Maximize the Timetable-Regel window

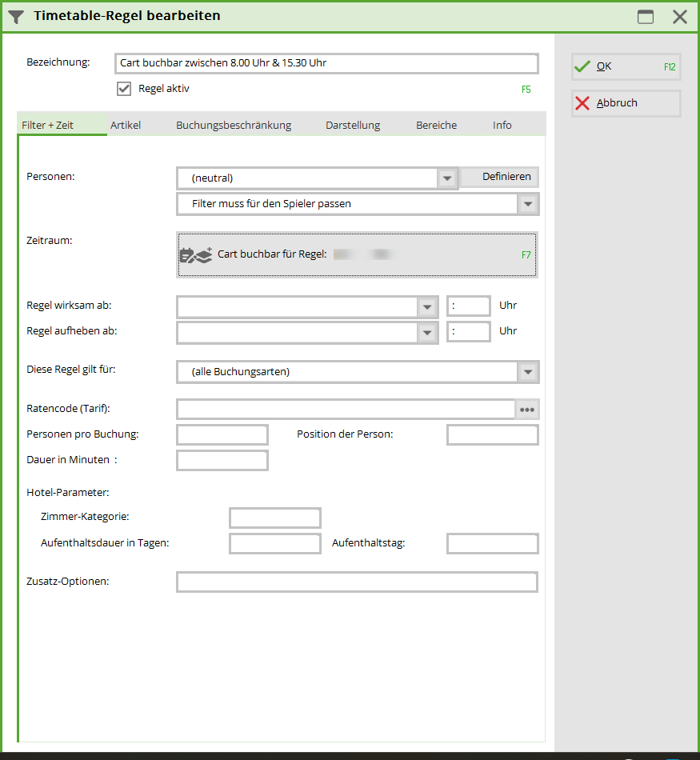[x=646, y=17]
